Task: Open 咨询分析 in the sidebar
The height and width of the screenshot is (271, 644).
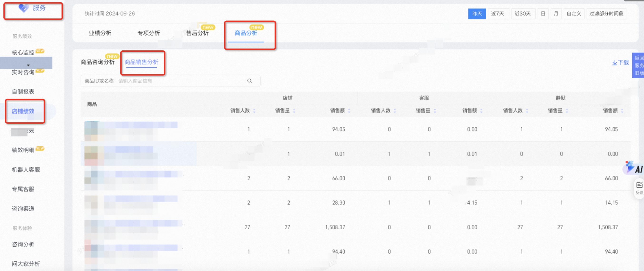Action: click(x=23, y=244)
